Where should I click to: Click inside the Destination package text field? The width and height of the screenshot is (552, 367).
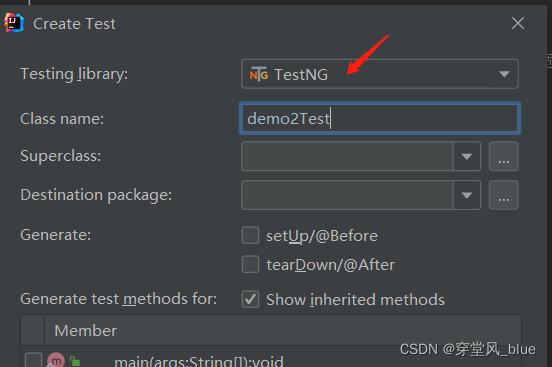tap(347, 195)
